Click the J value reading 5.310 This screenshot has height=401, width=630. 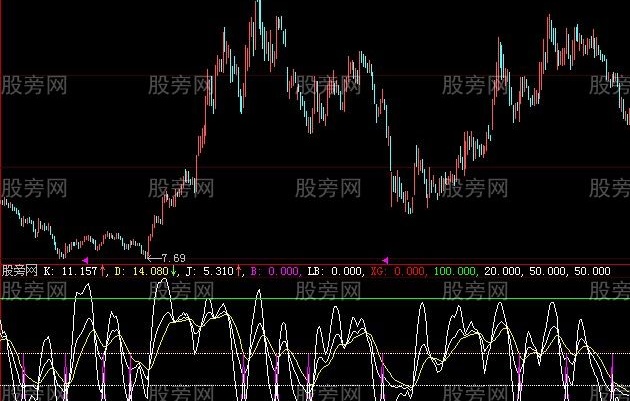pos(219,271)
